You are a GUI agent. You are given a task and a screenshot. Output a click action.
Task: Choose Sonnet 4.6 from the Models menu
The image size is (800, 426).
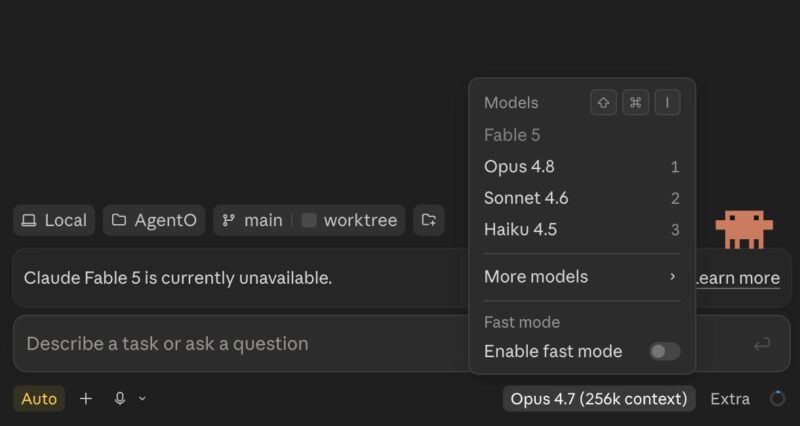coord(582,198)
